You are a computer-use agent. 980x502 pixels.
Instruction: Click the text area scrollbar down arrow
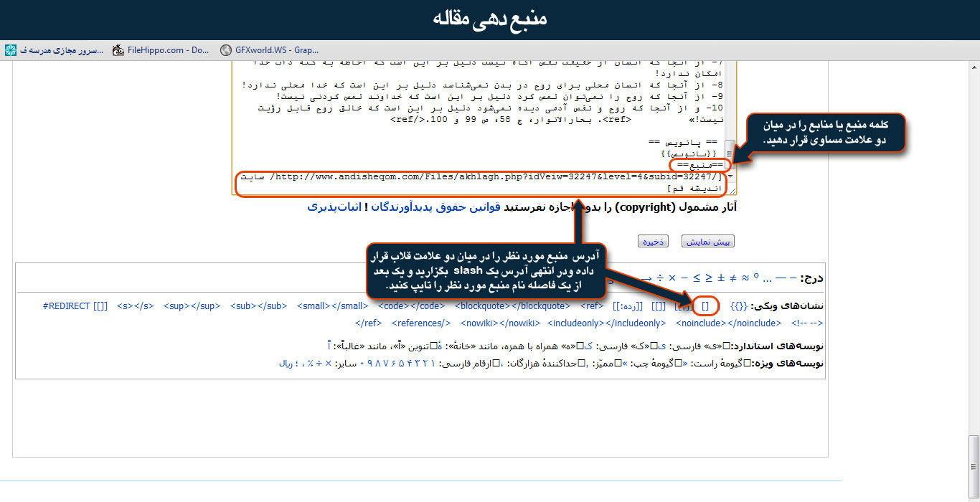[730, 176]
